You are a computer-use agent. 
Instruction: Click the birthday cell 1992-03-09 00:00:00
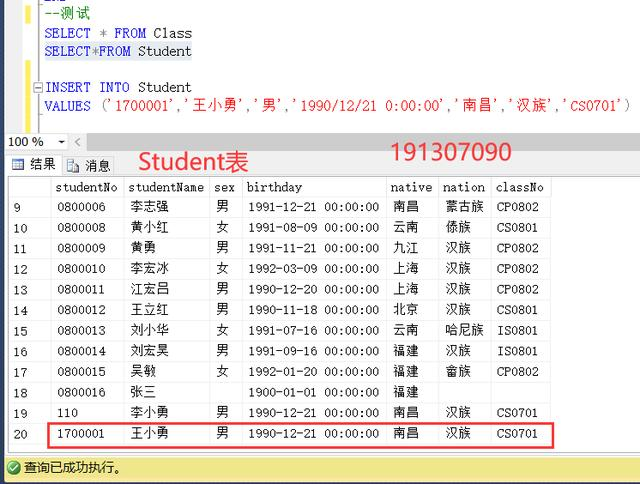[314, 269]
